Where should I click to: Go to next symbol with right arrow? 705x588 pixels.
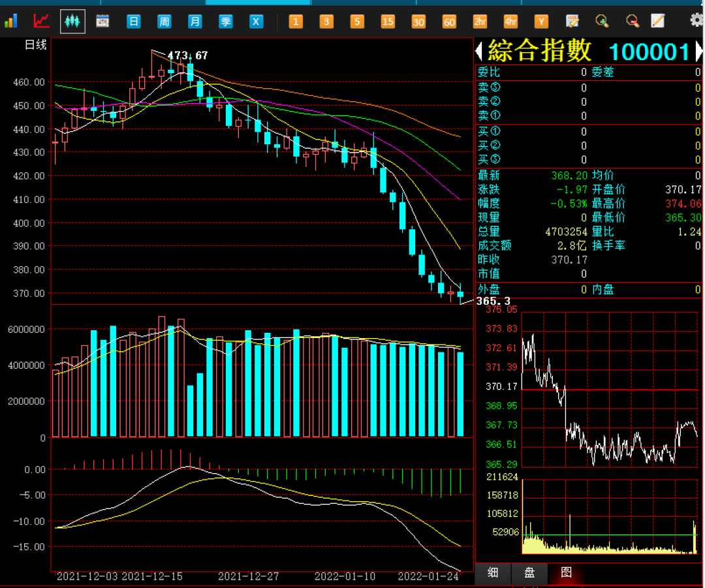click(x=699, y=52)
